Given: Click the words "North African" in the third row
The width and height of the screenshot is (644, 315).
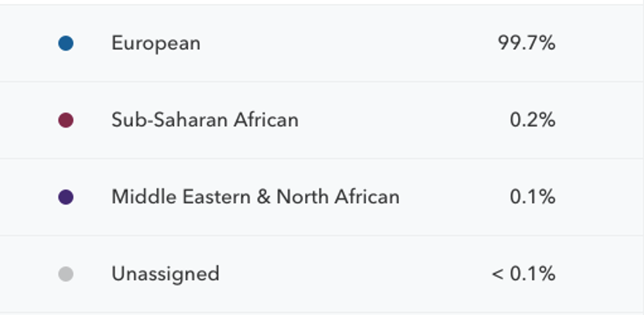Looking at the screenshot, I should click(x=337, y=197).
